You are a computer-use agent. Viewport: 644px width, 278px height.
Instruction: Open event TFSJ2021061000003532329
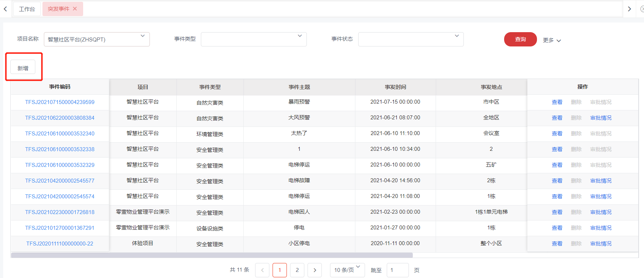pos(60,165)
